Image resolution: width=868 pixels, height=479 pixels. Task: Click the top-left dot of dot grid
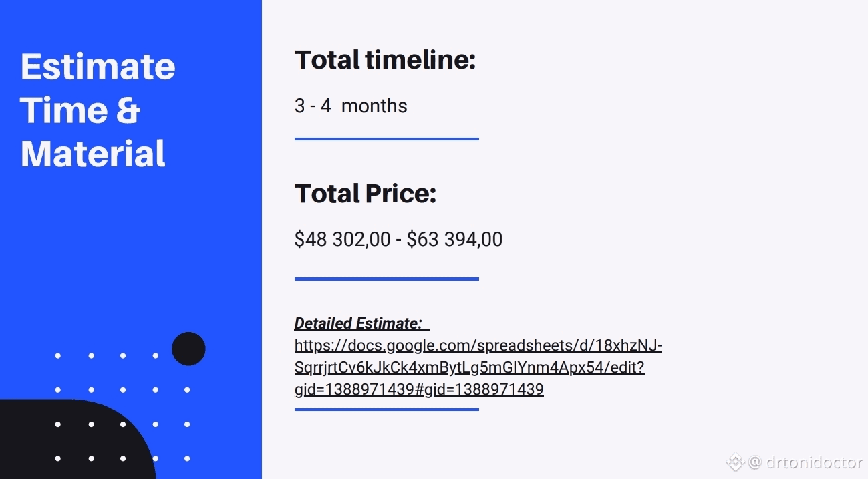coord(58,356)
